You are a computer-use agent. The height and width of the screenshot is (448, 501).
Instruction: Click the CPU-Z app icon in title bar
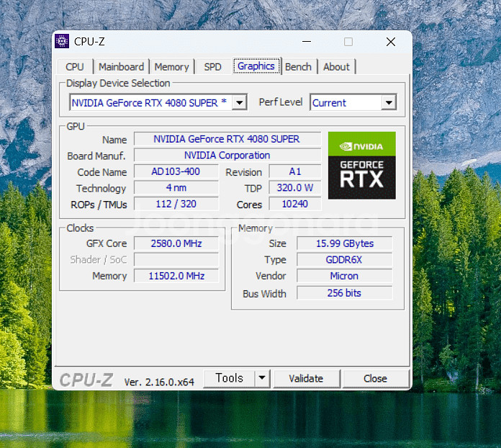click(63, 42)
